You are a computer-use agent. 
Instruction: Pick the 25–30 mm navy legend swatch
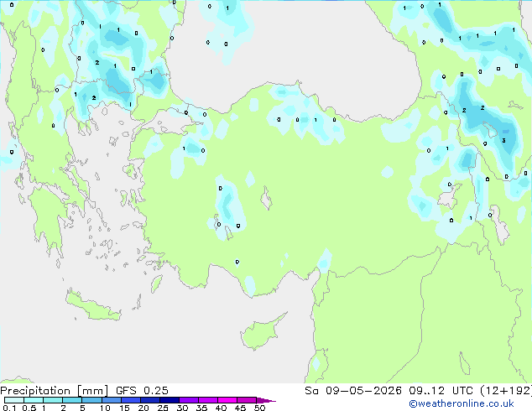tap(170, 400)
